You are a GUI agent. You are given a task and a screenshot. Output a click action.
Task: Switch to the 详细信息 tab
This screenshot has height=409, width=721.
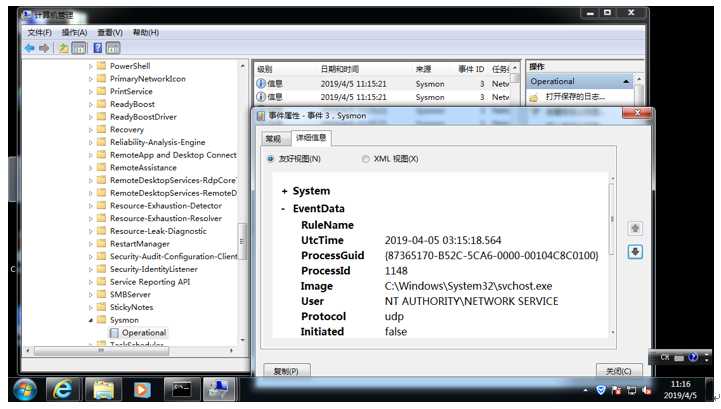pos(311,138)
